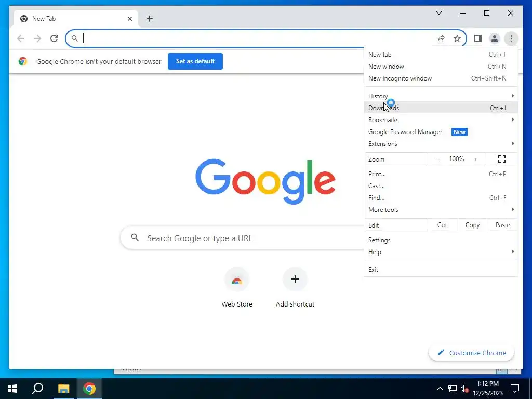Click the share this page icon
Screen dimensions: 532x399
pos(441,38)
